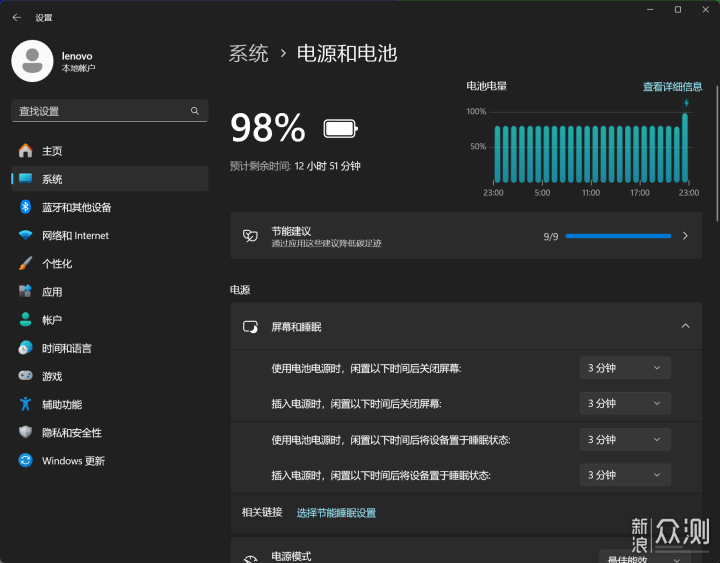Click the Accounts person icon
The image size is (720, 563).
[25, 320]
